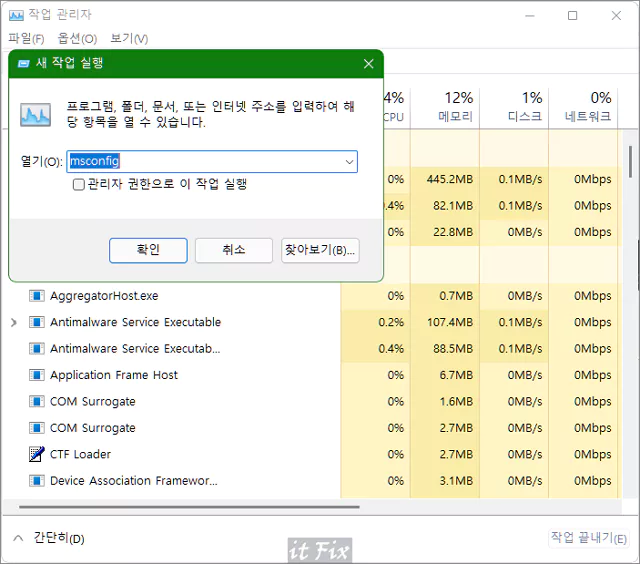Collapse details with 간단히(D) chevron
The image size is (640, 564).
pos(18,538)
